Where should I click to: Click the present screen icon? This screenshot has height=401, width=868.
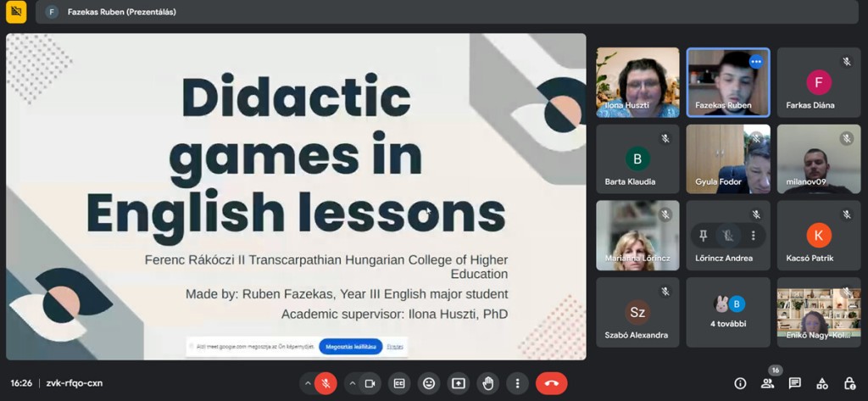click(x=459, y=383)
